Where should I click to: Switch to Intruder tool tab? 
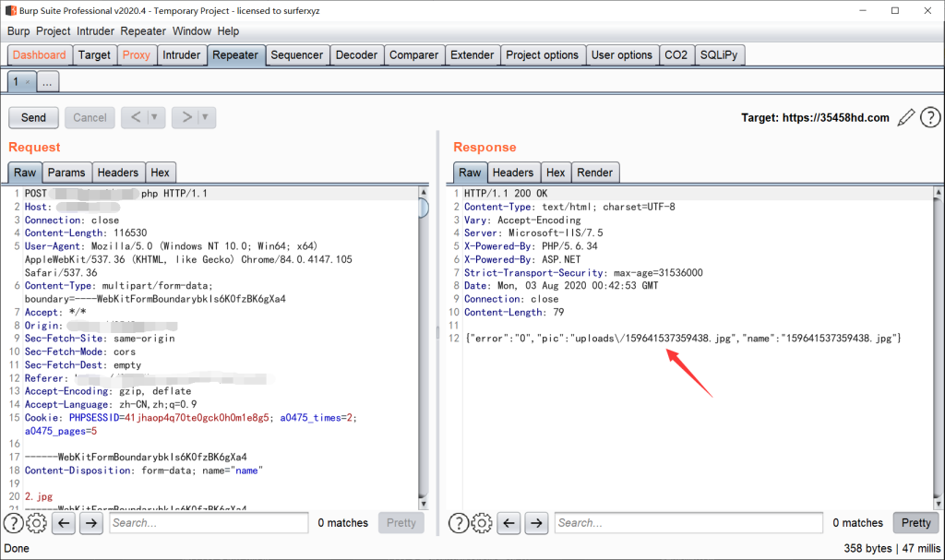tap(182, 54)
